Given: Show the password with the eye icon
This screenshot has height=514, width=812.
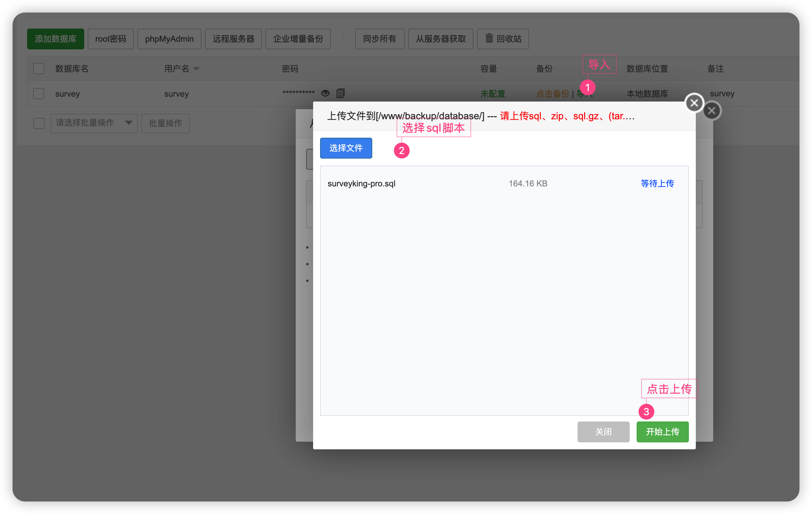Looking at the screenshot, I should (325, 93).
